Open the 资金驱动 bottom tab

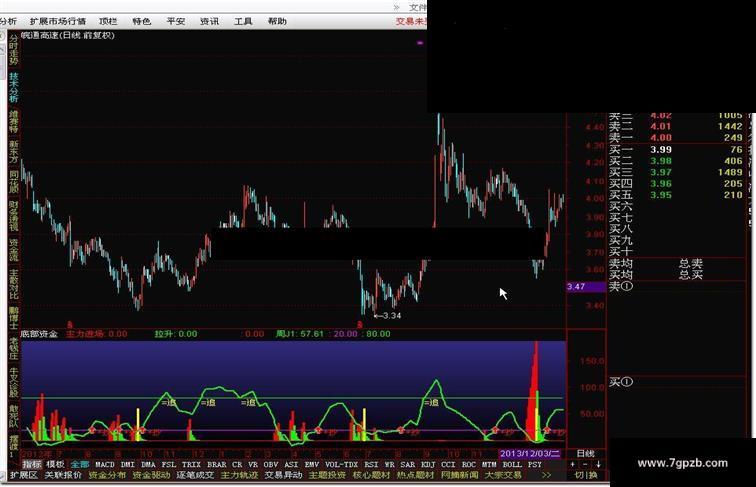click(151, 475)
